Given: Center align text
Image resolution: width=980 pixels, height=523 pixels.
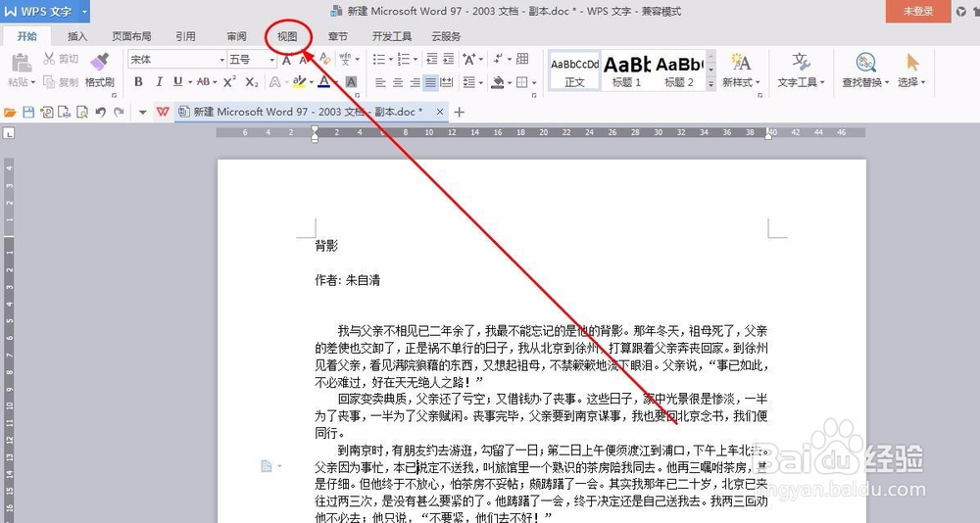Looking at the screenshot, I should [x=397, y=82].
